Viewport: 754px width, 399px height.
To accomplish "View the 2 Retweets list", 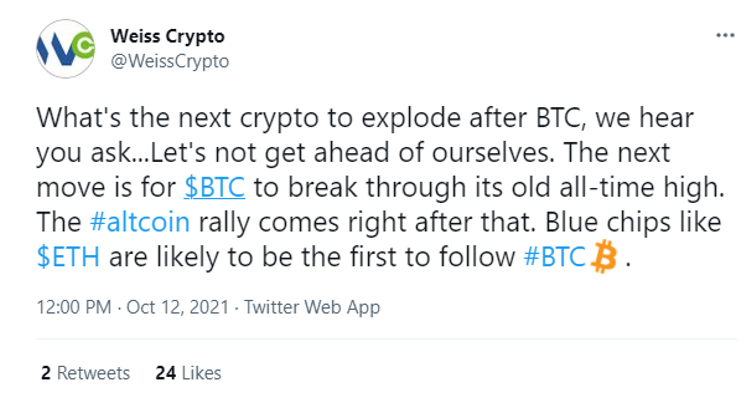I will (86, 373).
